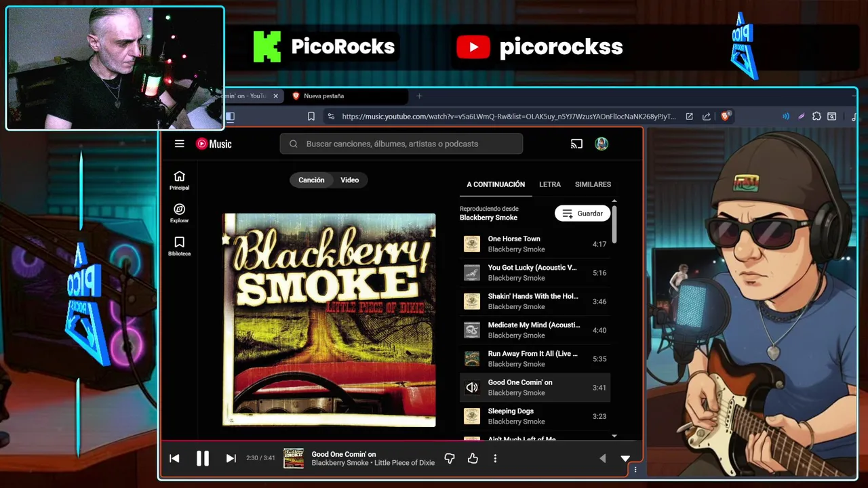Close the YouTube Music browser tab
The height and width of the screenshot is (488, 868).
pos(275,96)
